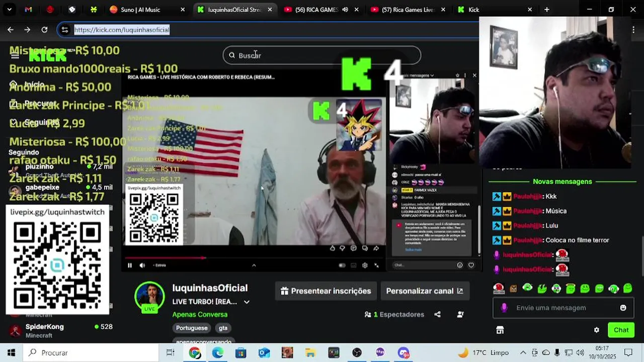The height and width of the screenshot is (362, 644).
Task: Click the share channel icon near Espectadores
Action: [437, 315]
